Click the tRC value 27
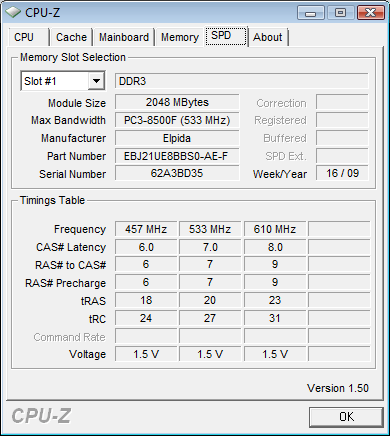 click(210, 318)
